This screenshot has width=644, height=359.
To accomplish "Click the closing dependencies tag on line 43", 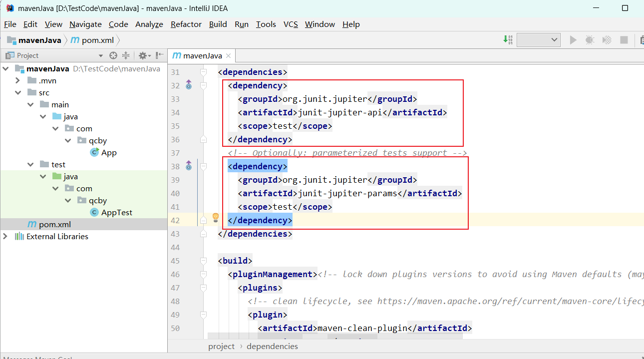I will pyautogui.click(x=255, y=234).
